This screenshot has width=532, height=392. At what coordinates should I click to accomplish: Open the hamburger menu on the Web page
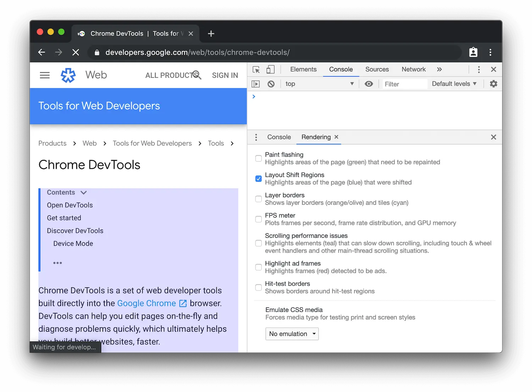click(45, 75)
